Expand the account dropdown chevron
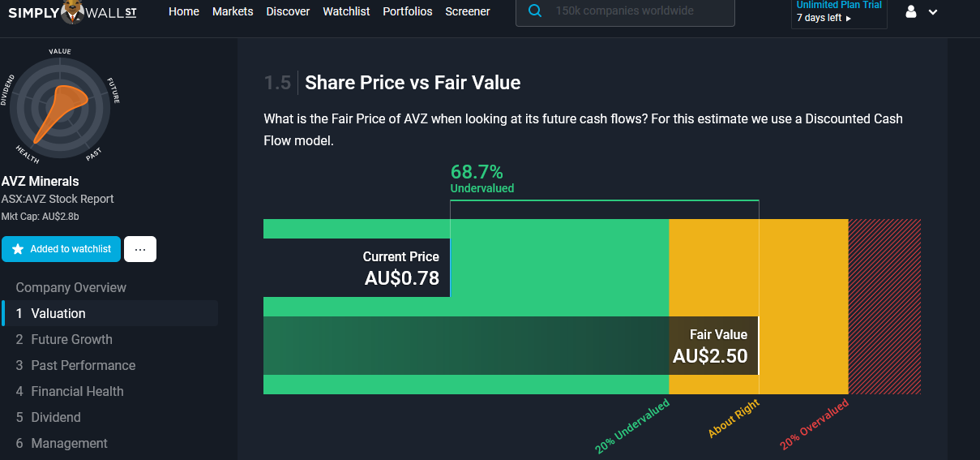The image size is (980, 460). pos(932,12)
